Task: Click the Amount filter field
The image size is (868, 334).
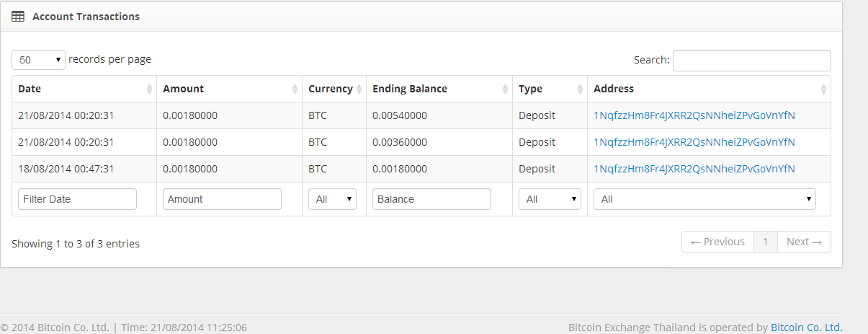Action: tap(222, 199)
